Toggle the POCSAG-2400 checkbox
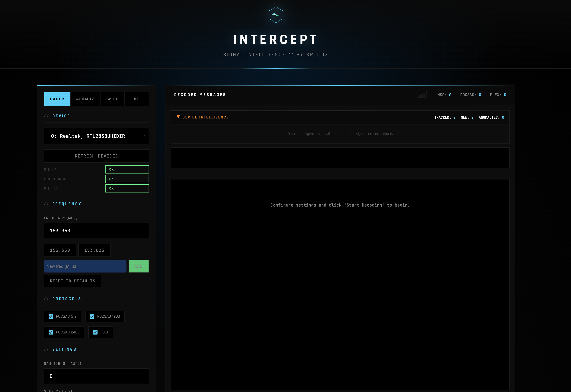The height and width of the screenshot is (392, 571). point(51,332)
